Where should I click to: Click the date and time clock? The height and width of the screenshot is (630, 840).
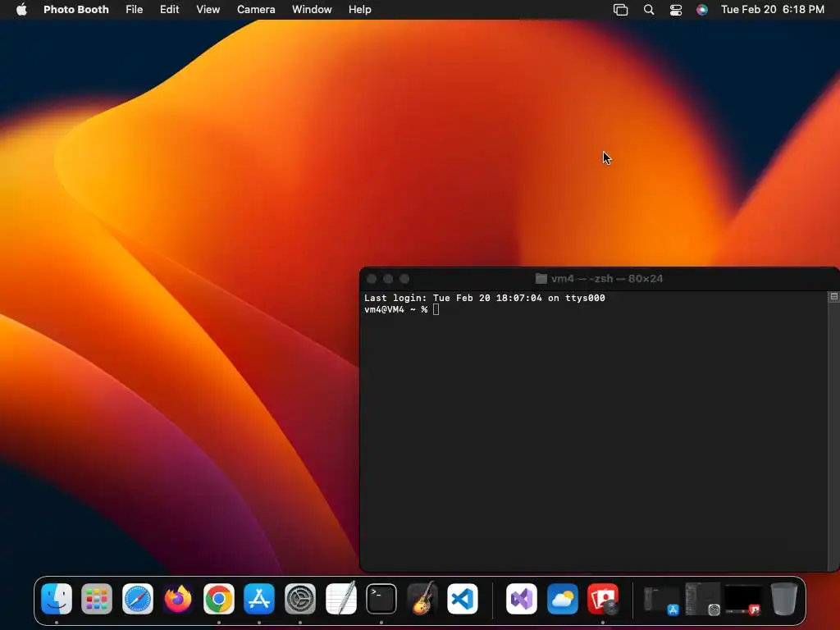coord(773,9)
